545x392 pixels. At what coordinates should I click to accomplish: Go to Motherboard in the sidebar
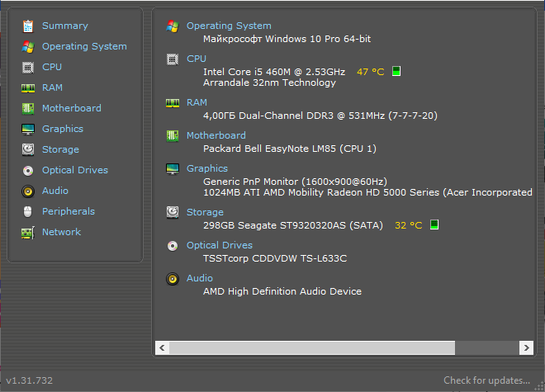(x=72, y=108)
